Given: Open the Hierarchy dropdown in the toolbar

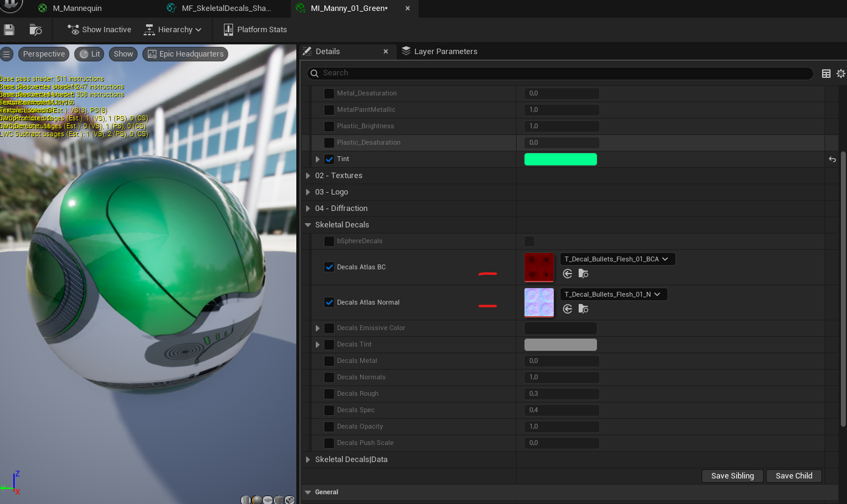Looking at the screenshot, I should [172, 29].
